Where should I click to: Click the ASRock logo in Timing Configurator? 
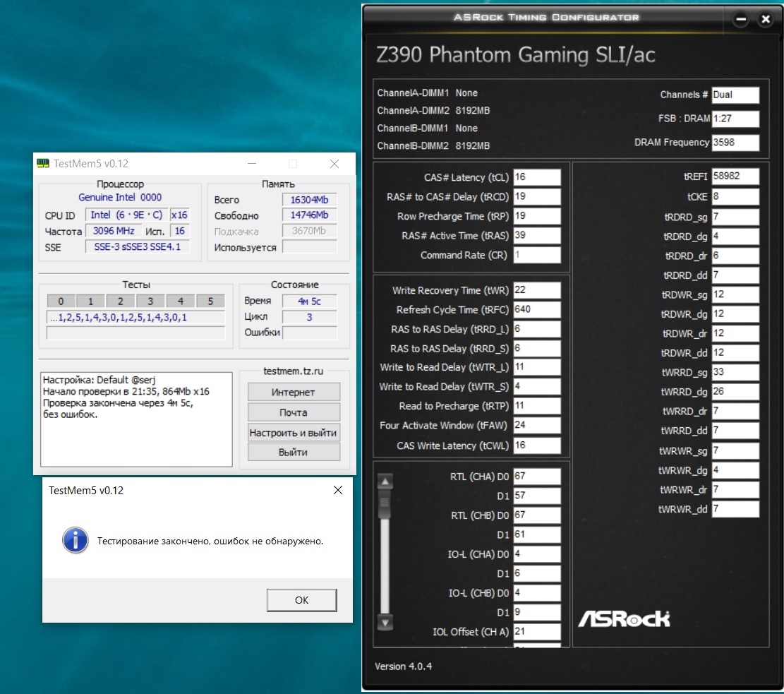pos(624,619)
